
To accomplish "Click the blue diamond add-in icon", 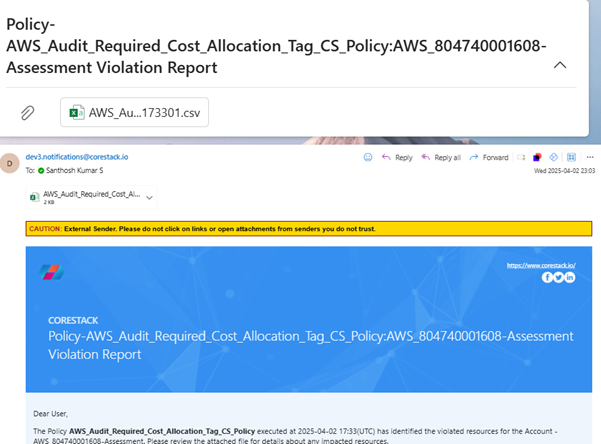I will pos(553,157).
